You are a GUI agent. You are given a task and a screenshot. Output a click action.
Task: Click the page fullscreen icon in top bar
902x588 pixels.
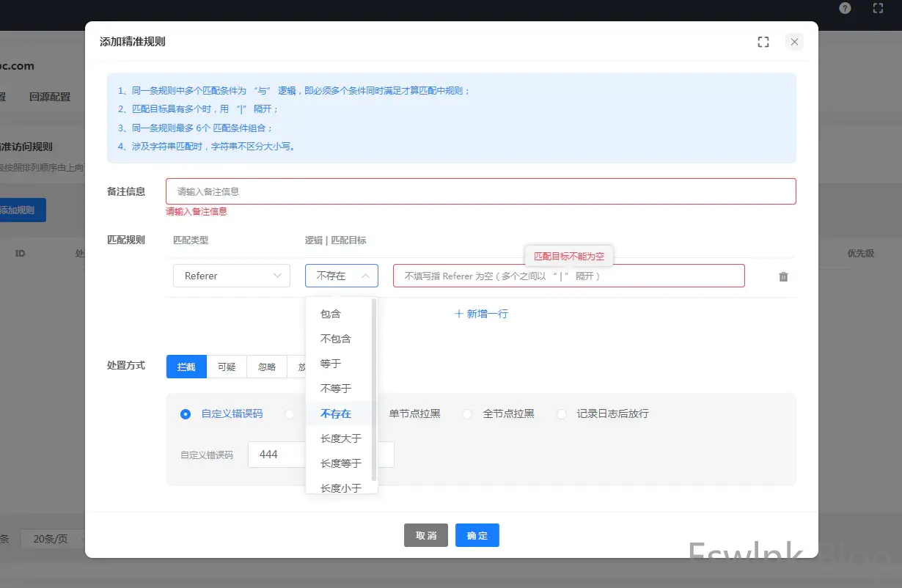878,9
